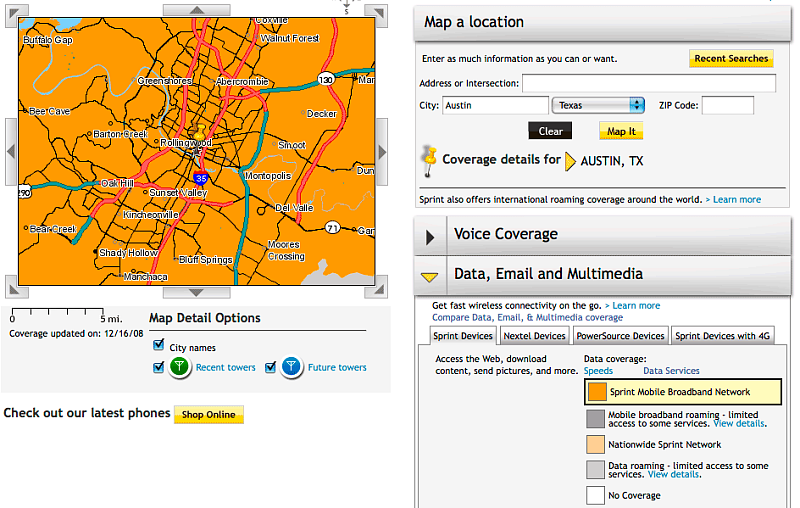Open the Speeds link under Data coverage
The image size is (800, 508).
[598, 371]
